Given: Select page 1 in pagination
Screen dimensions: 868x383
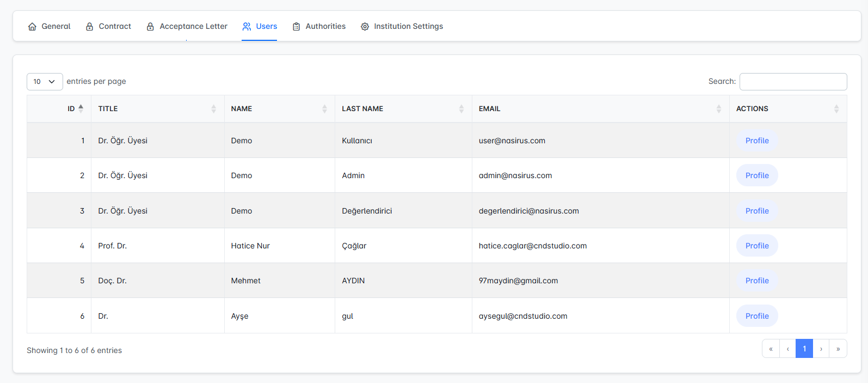Looking at the screenshot, I should pos(804,349).
